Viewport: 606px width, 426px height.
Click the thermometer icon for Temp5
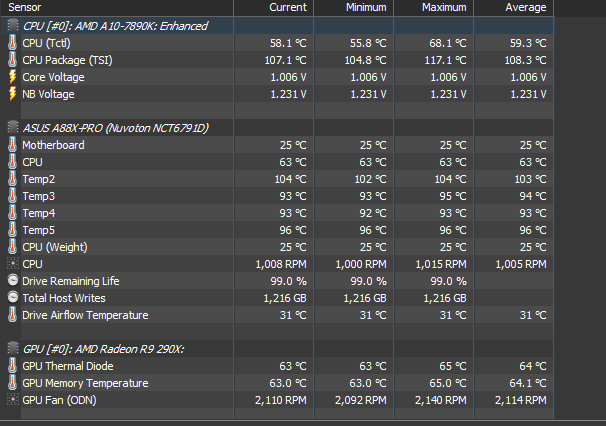coord(12,230)
